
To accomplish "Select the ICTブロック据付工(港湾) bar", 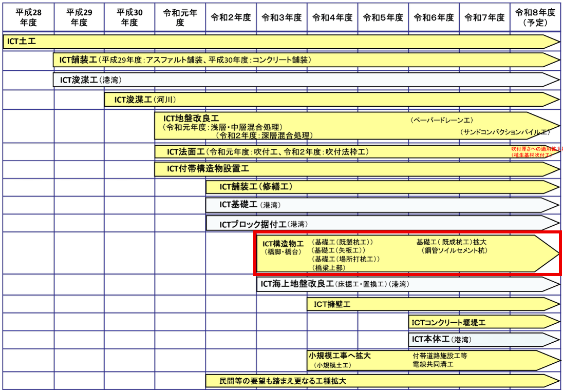I will click(x=263, y=224).
